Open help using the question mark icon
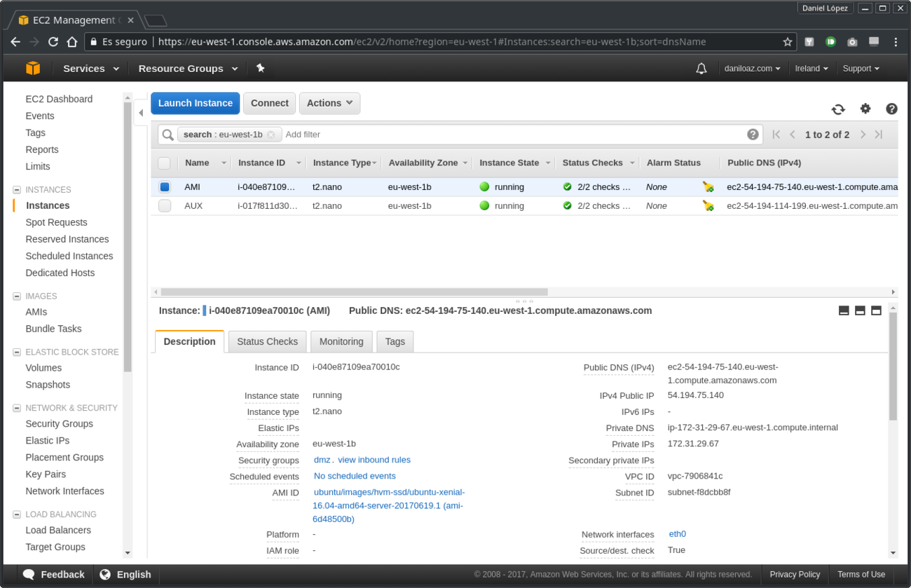 pyautogui.click(x=891, y=109)
